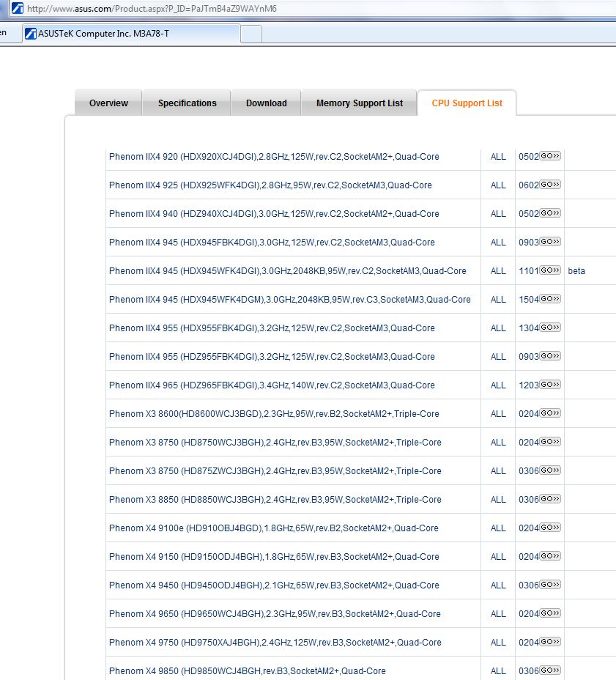
Task: Select the Phenom IIX4 955 (HDZ955FBK4DGI) entry
Action: [x=272, y=357]
